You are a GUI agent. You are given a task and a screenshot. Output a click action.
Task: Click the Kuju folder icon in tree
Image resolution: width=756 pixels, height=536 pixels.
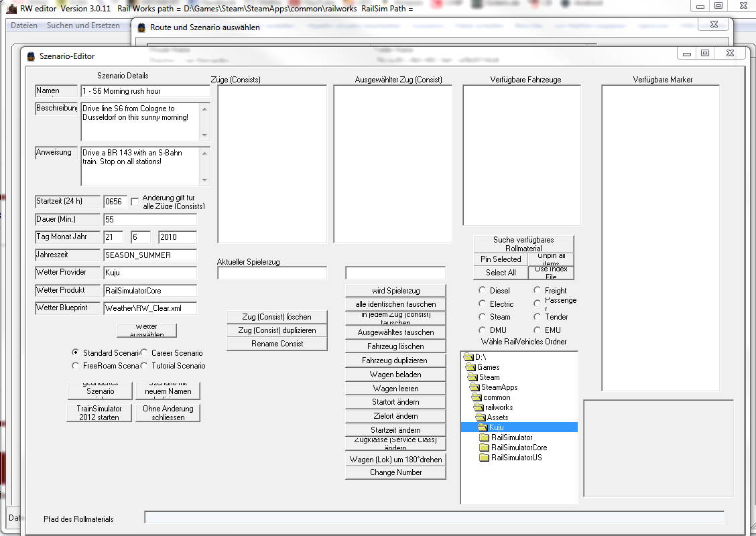pos(483,427)
